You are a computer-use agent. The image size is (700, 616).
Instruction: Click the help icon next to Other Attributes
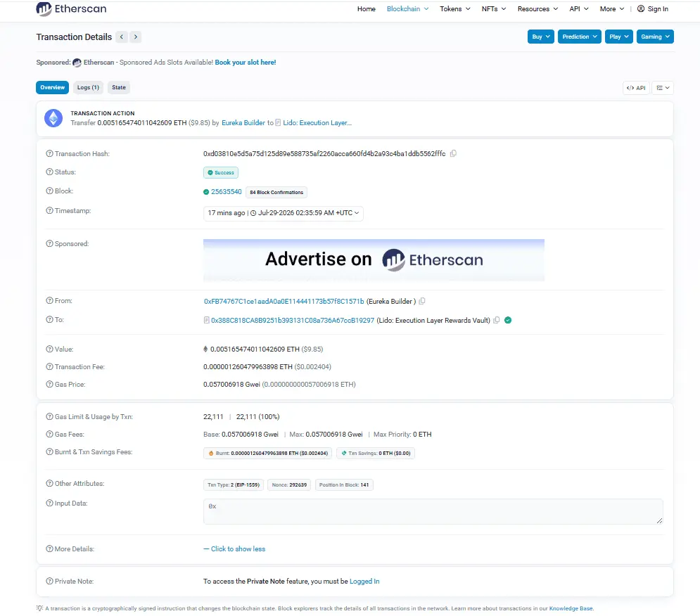coord(49,483)
